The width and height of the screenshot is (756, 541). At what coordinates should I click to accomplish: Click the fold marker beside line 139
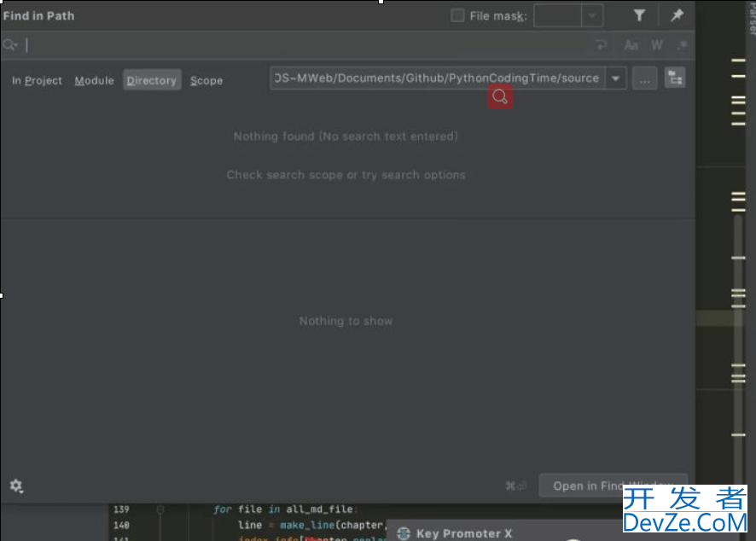point(160,509)
